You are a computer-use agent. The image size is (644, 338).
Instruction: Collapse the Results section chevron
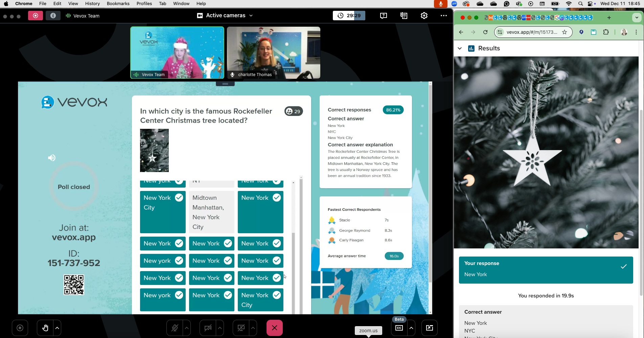click(x=460, y=48)
